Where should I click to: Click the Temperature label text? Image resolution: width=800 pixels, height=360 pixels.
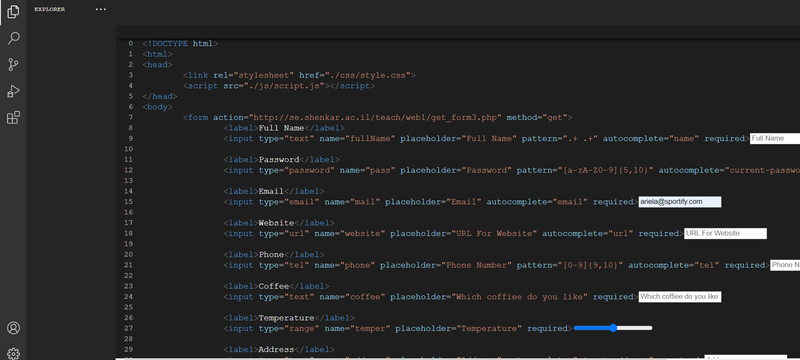tap(287, 318)
